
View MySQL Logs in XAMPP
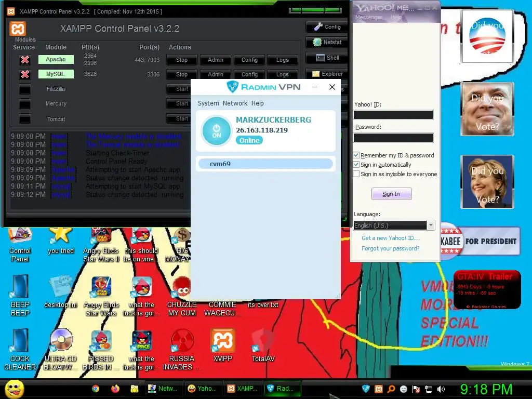pyautogui.click(x=282, y=74)
